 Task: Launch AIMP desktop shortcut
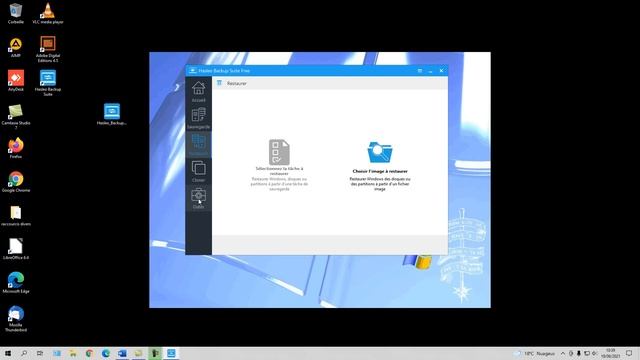tap(16, 47)
